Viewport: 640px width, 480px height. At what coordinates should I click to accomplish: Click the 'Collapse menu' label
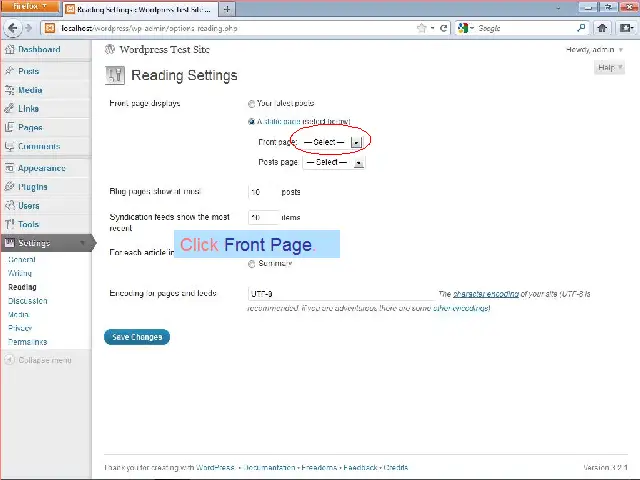[45, 360]
